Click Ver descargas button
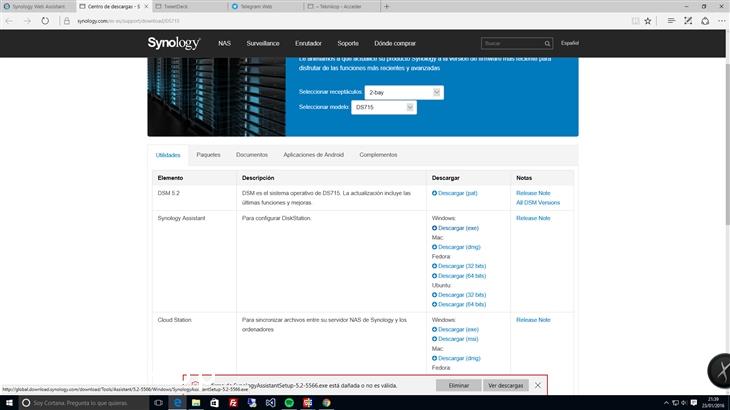 [505, 385]
